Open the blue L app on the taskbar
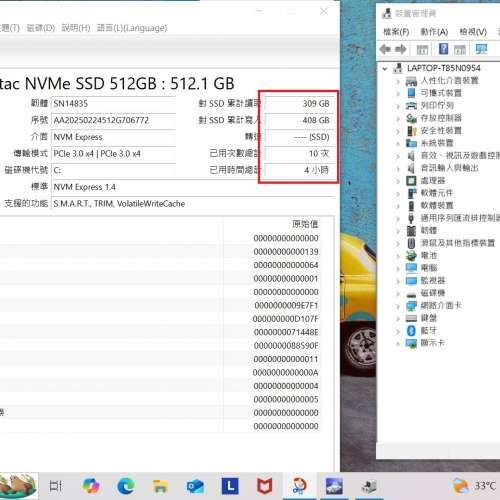500x500 pixels. (230, 486)
